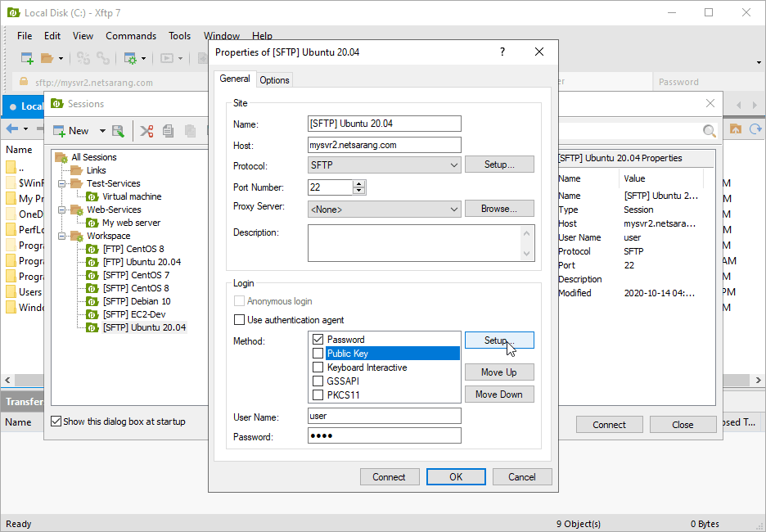This screenshot has width=766, height=532.
Task: Click the protocol Setup... button
Action: 499,165
